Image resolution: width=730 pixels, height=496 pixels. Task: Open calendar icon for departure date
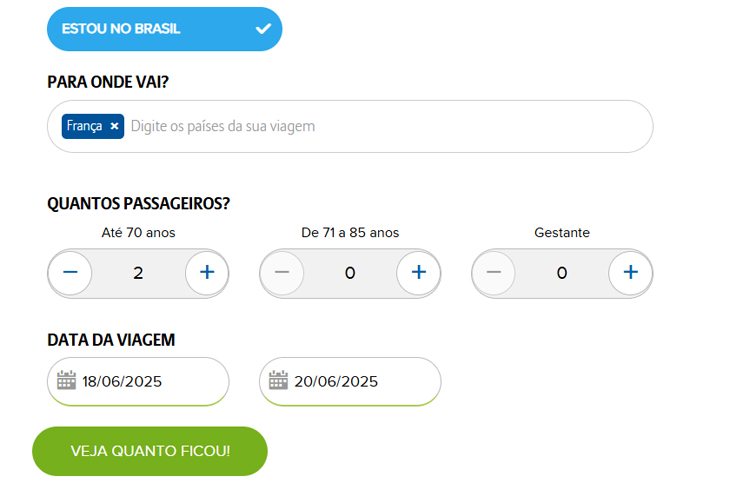pyautogui.click(x=66, y=380)
